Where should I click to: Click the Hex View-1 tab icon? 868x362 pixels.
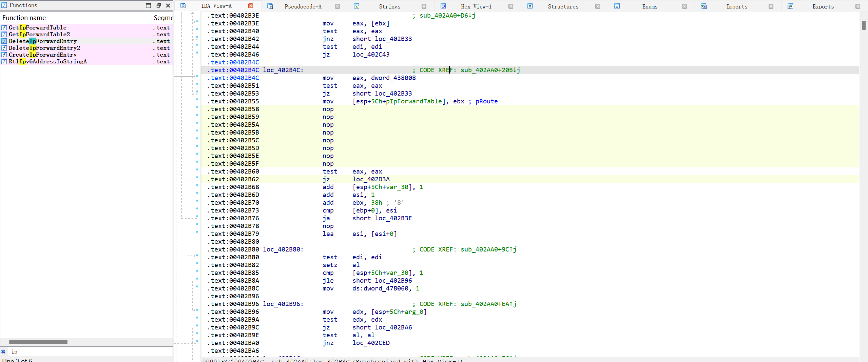point(443,6)
